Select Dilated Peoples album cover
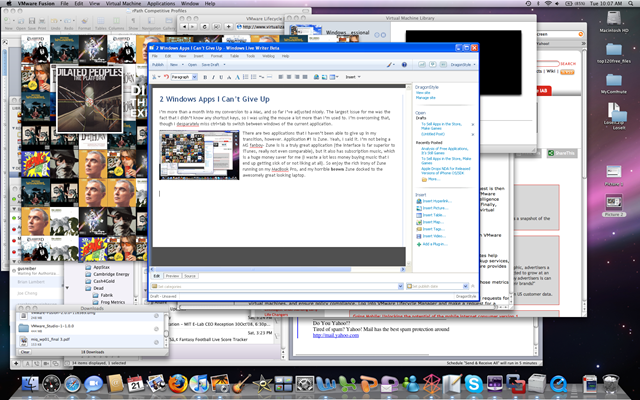Screen dimensions: 640x400 pos(89,99)
